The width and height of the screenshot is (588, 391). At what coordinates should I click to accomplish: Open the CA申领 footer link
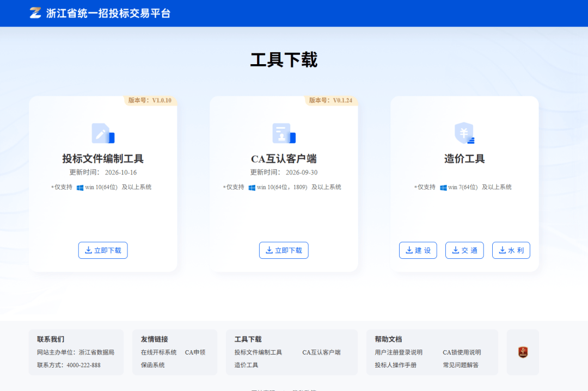(x=195, y=352)
